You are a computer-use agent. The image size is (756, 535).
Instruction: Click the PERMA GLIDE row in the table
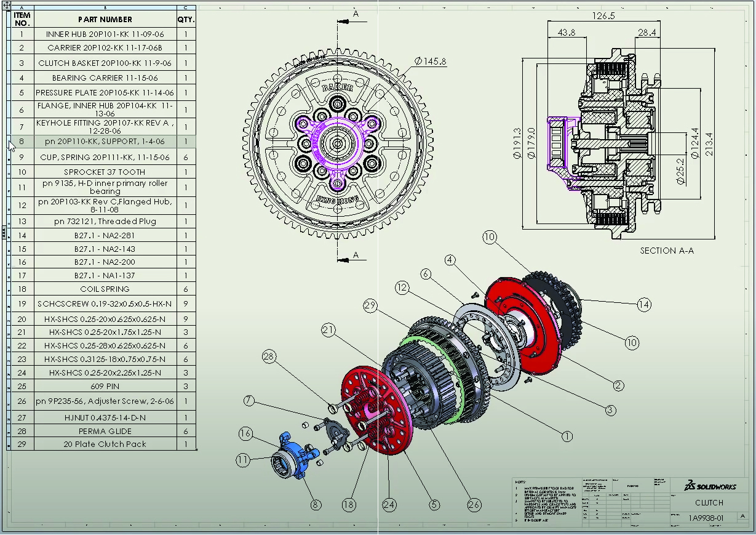click(105, 432)
